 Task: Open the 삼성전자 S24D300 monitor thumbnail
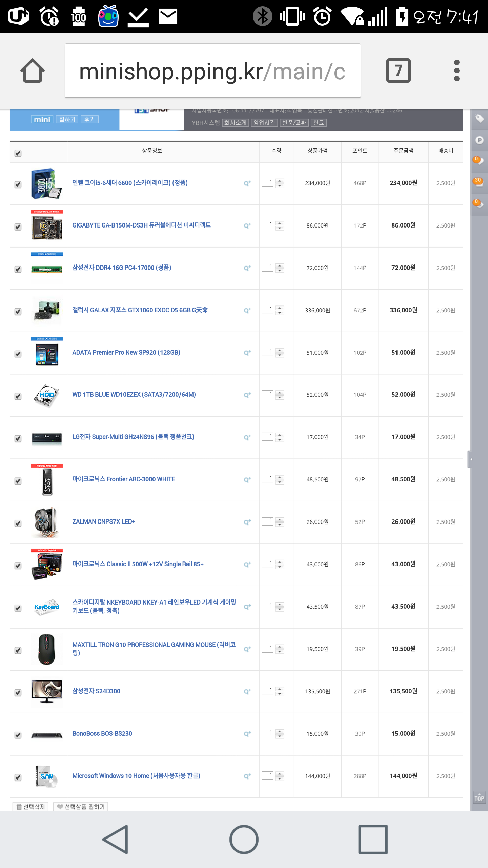(47, 691)
